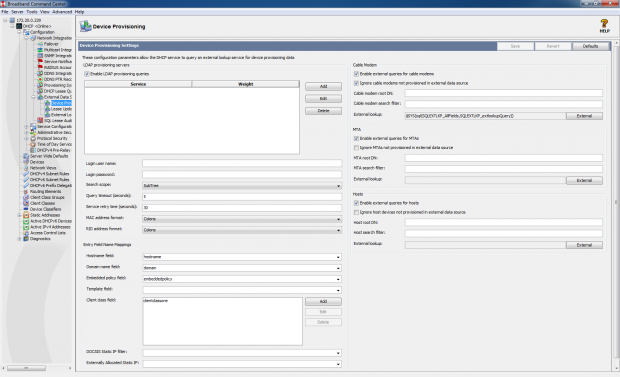This screenshot has width=620, height=377.
Task: Open the Server menu
Action: pyautogui.click(x=17, y=12)
